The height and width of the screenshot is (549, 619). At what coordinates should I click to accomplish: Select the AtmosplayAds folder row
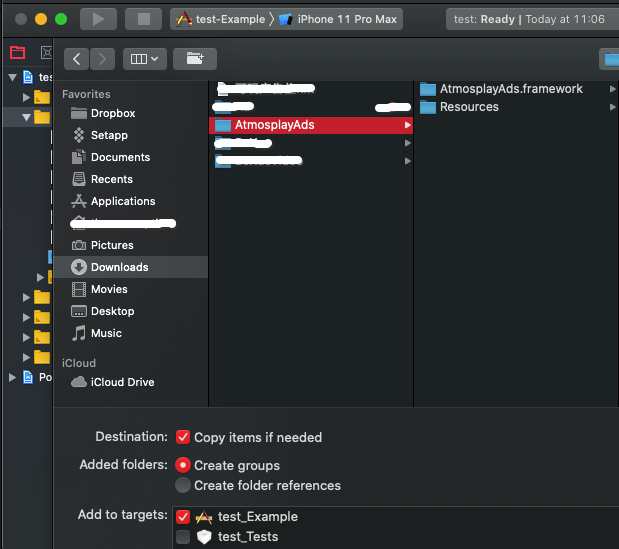(x=311, y=125)
